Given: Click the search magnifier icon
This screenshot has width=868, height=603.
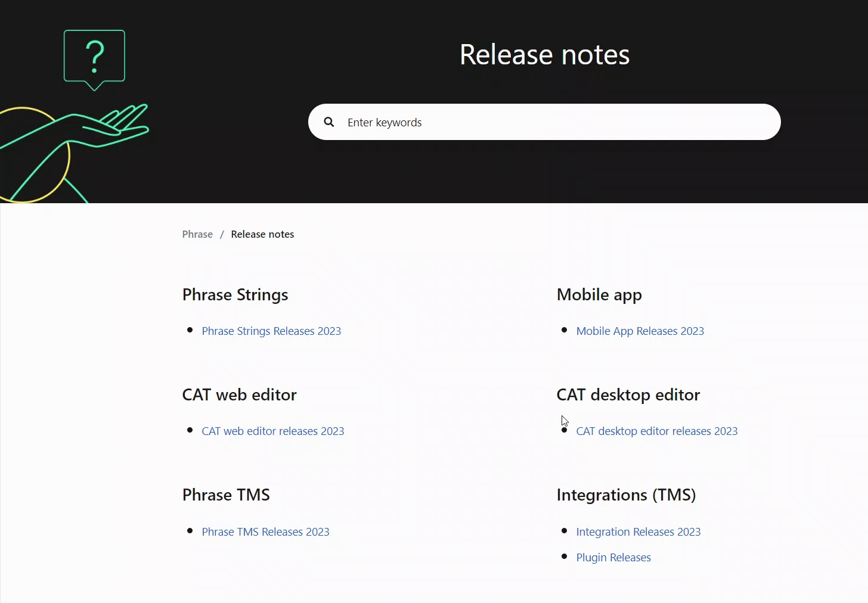Looking at the screenshot, I should tap(328, 122).
